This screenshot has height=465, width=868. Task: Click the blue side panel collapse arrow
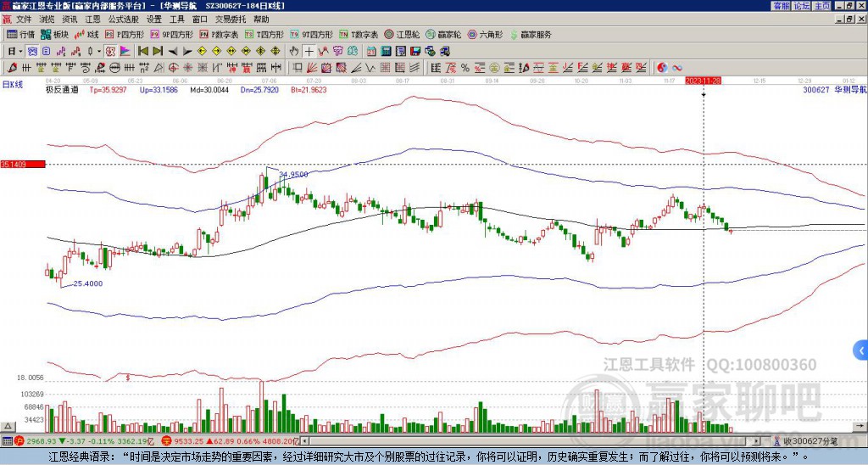861,350
